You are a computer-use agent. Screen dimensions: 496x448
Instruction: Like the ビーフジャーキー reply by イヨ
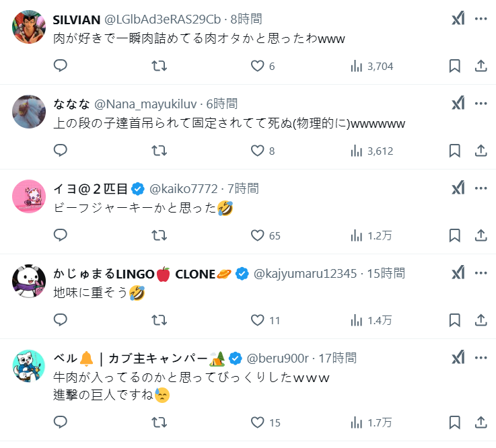[258, 235]
